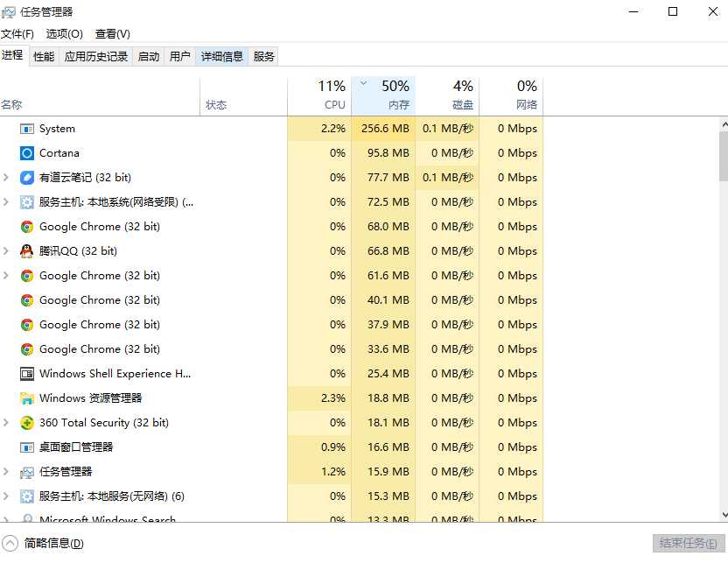Click the 18.1 MB memory value
728x563 pixels.
pos(388,423)
